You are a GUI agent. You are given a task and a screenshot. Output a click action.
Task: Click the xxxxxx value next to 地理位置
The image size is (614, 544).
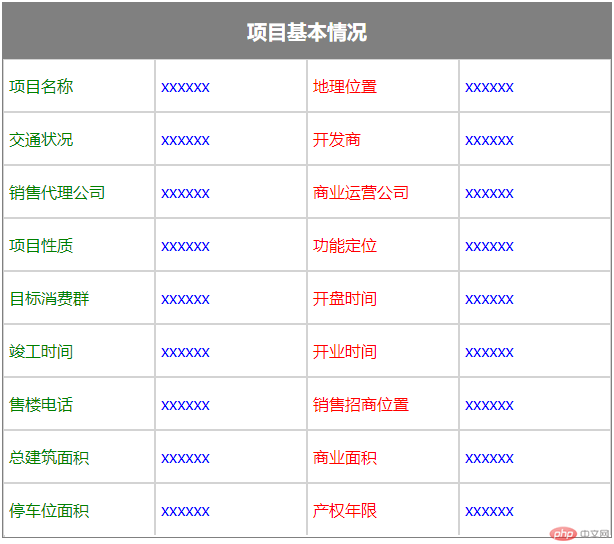pyautogui.click(x=489, y=87)
